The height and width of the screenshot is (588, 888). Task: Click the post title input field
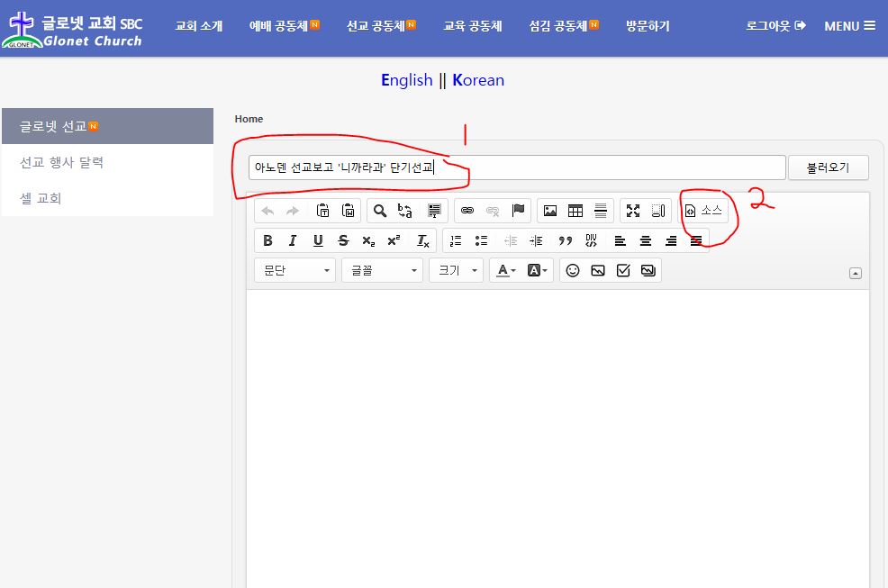[x=517, y=167]
